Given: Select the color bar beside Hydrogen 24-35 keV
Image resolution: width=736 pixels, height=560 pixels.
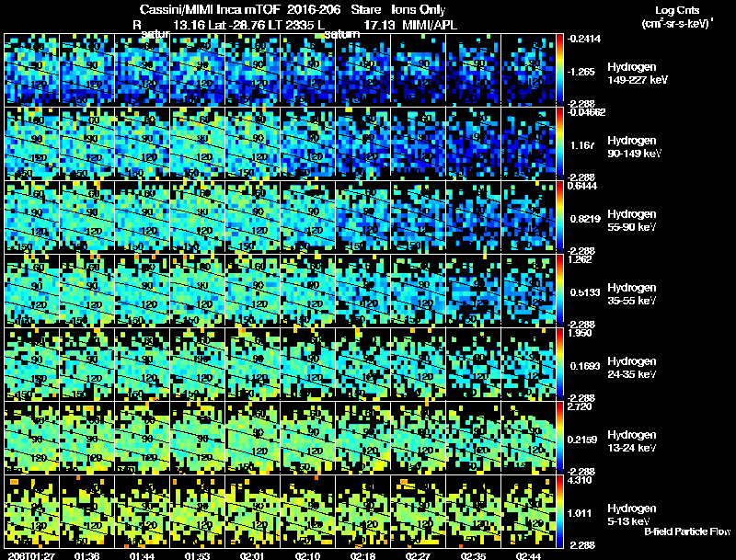Looking at the screenshot, I should tap(559, 364).
